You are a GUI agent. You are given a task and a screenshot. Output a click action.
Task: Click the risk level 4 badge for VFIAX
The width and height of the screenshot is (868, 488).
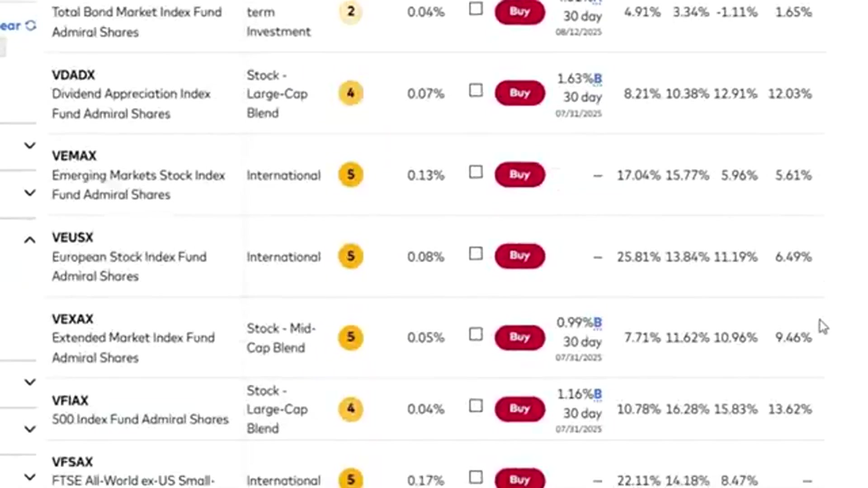coord(351,409)
